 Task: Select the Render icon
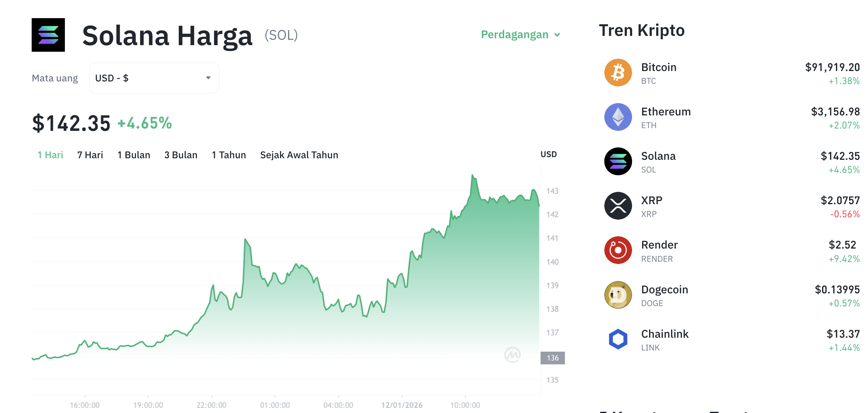[x=618, y=250]
